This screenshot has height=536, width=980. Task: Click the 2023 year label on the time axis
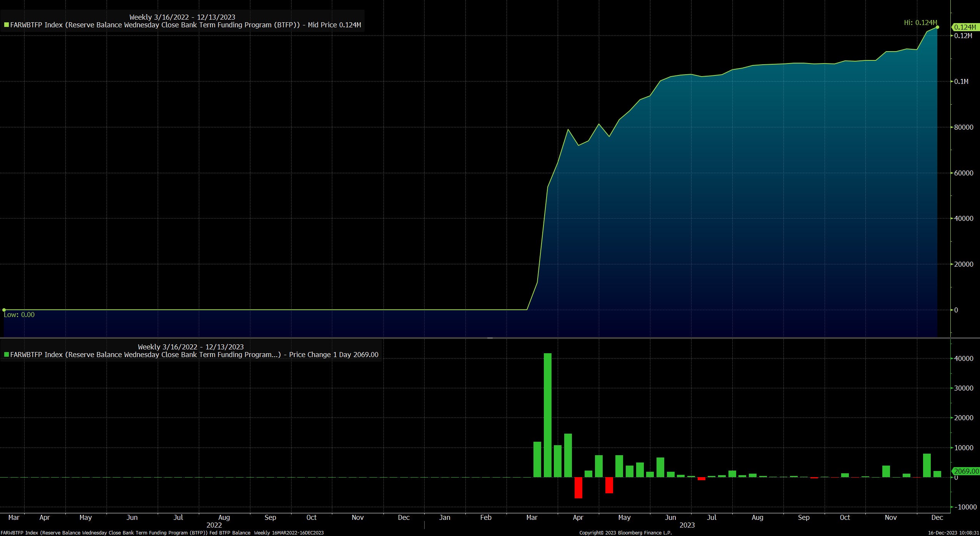click(687, 525)
